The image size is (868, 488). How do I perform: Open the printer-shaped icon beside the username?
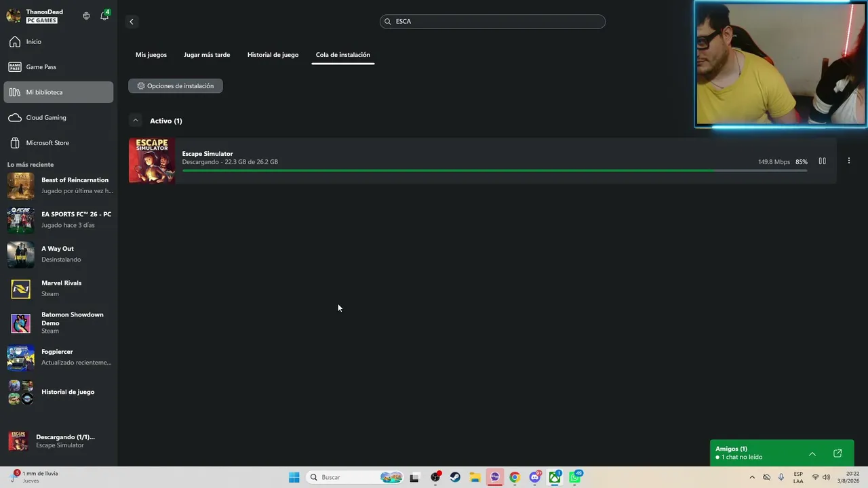coord(86,16)
